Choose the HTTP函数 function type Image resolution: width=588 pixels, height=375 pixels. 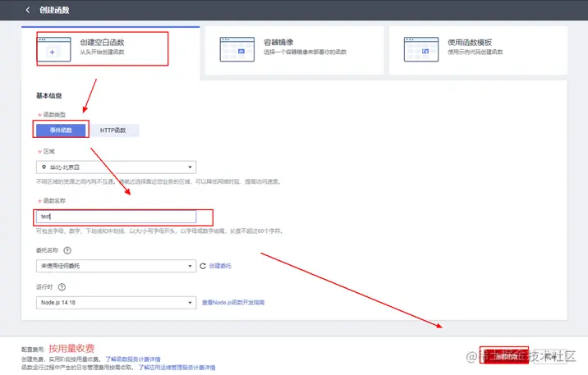click(113, 130)
